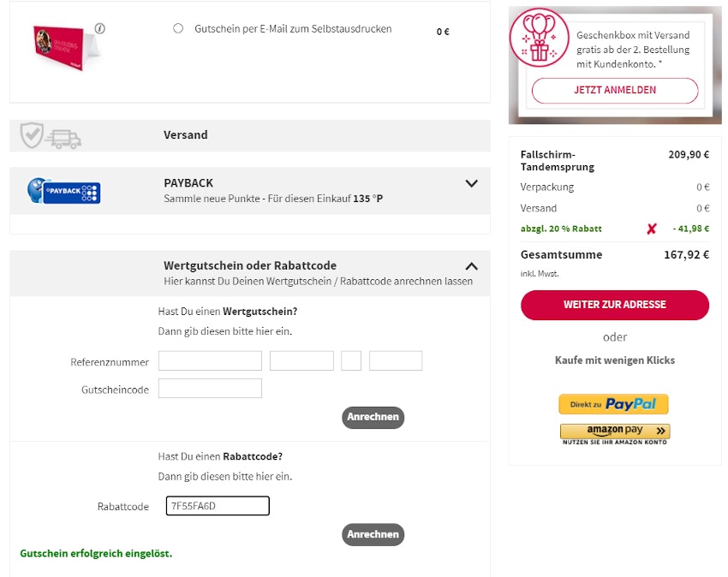Click the first Referenznummer input box
This screenshot has height=577, width=728.
pos(210,360)
